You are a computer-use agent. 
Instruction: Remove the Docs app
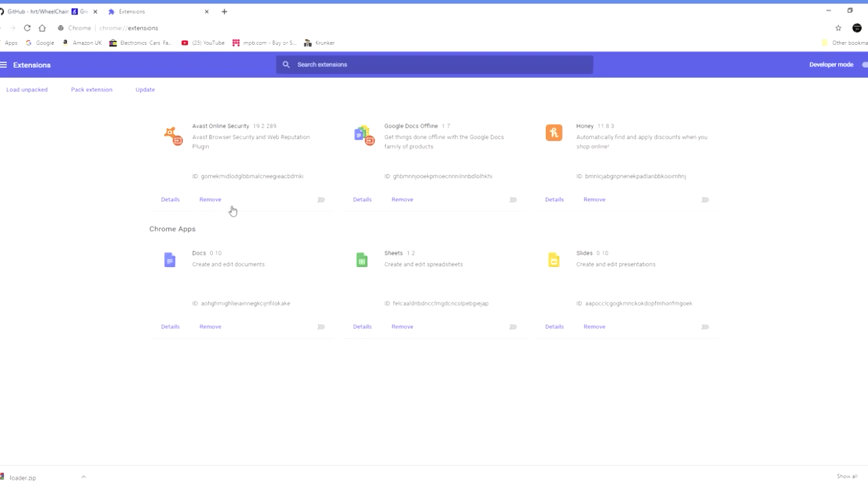point(210,327)
